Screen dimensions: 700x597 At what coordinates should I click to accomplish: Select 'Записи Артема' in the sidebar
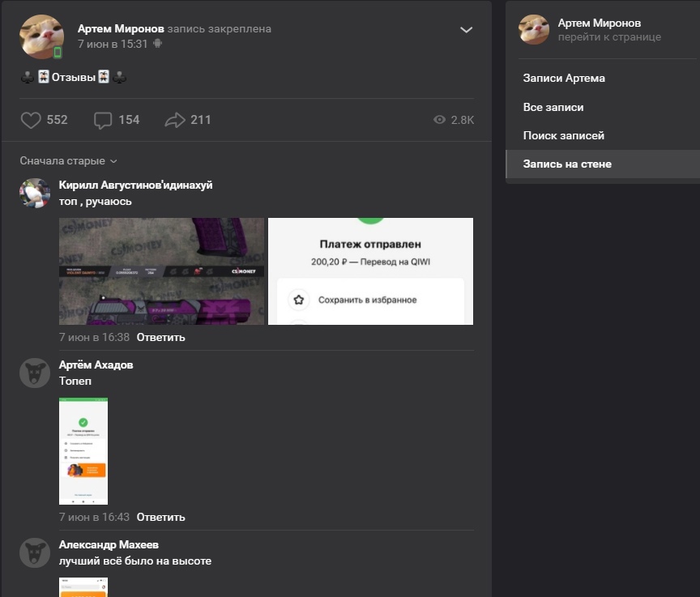click(x=564, y=79)
